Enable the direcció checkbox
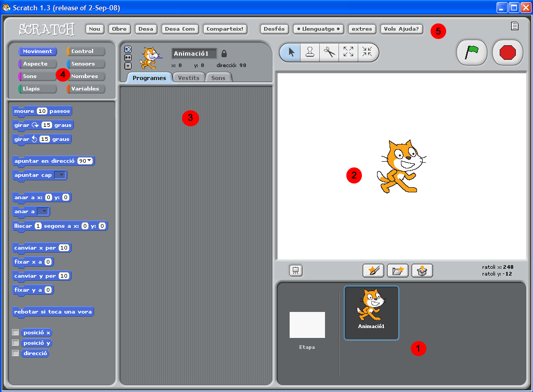The image size is (533, 392). tap(15, 353)
